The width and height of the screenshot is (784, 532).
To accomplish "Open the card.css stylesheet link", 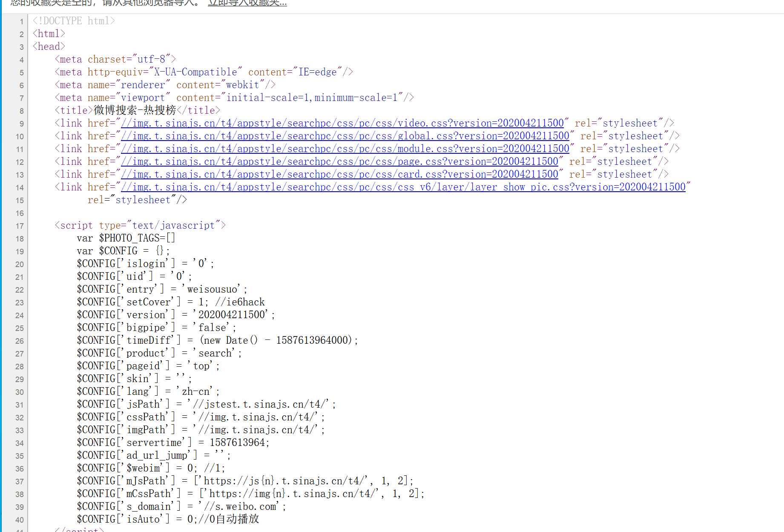I will coord(339,174).
